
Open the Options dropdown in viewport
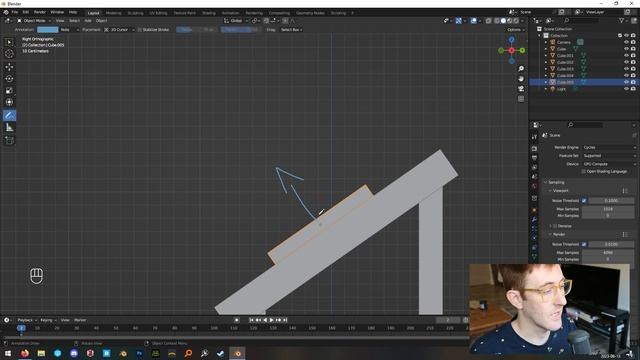point(515,30)
